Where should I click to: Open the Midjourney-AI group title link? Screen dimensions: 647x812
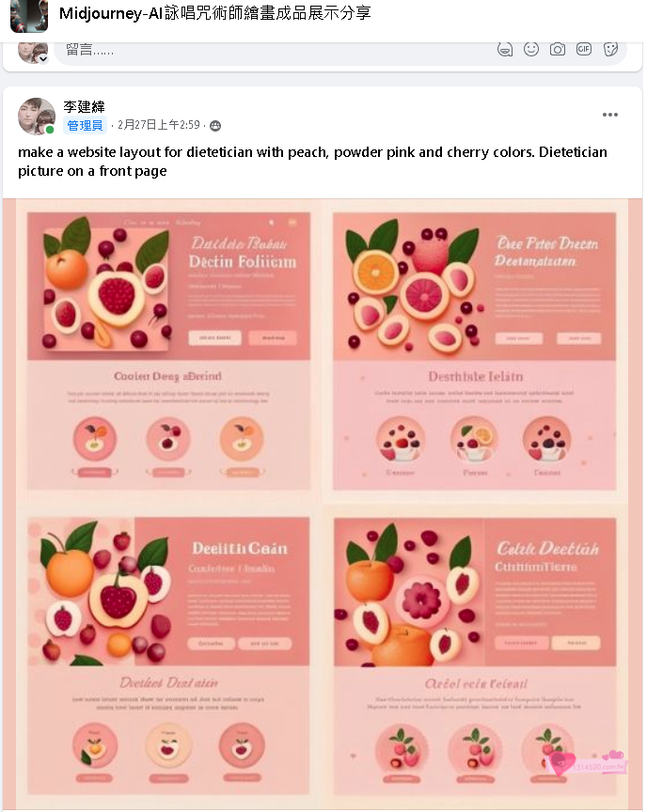214,13
